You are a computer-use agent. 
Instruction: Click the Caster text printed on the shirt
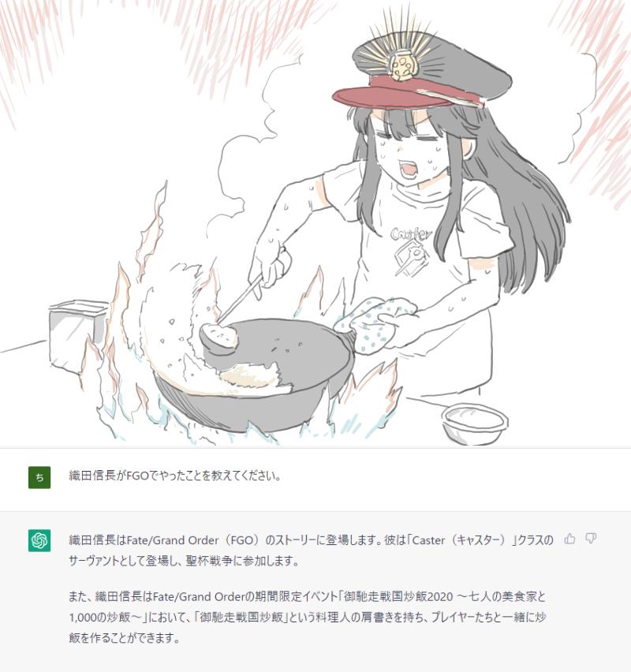pos(411,234)
